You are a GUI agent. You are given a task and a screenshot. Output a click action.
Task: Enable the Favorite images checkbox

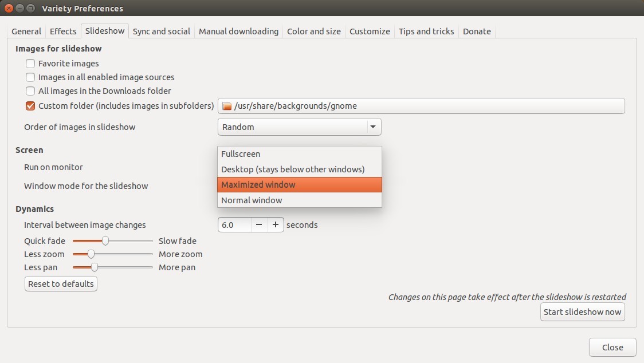pyautogui.click(x=30, y=64)
